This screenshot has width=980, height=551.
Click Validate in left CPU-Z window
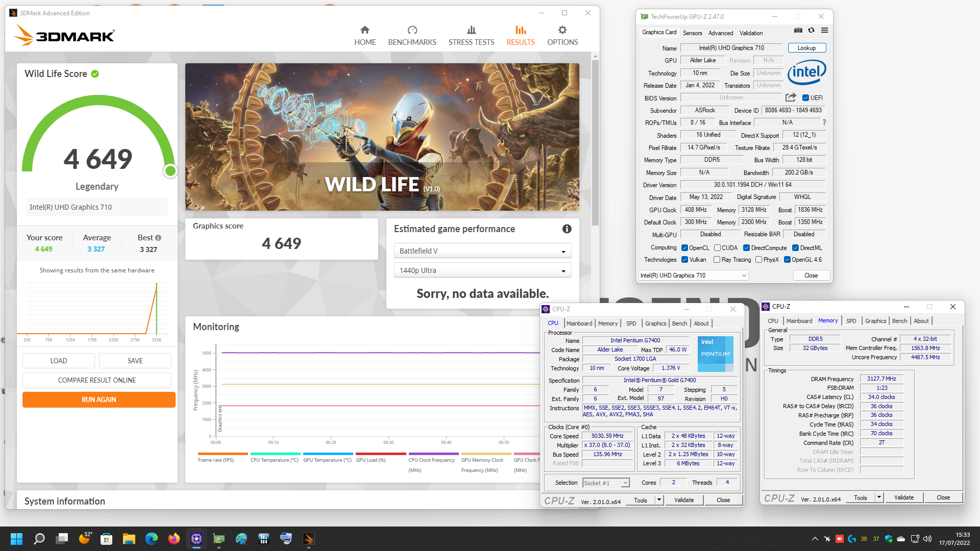pyautogui.click(x=683, y=500)
